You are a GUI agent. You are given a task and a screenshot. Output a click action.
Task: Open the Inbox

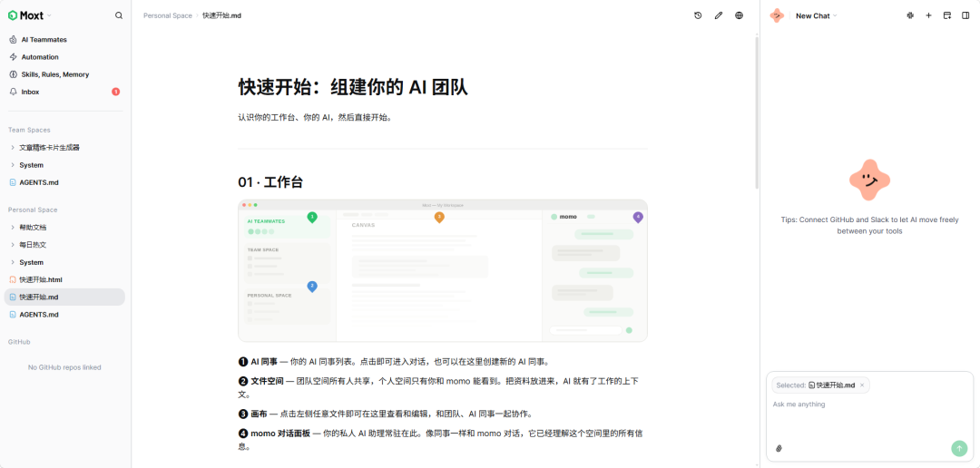tap(30, 92)
